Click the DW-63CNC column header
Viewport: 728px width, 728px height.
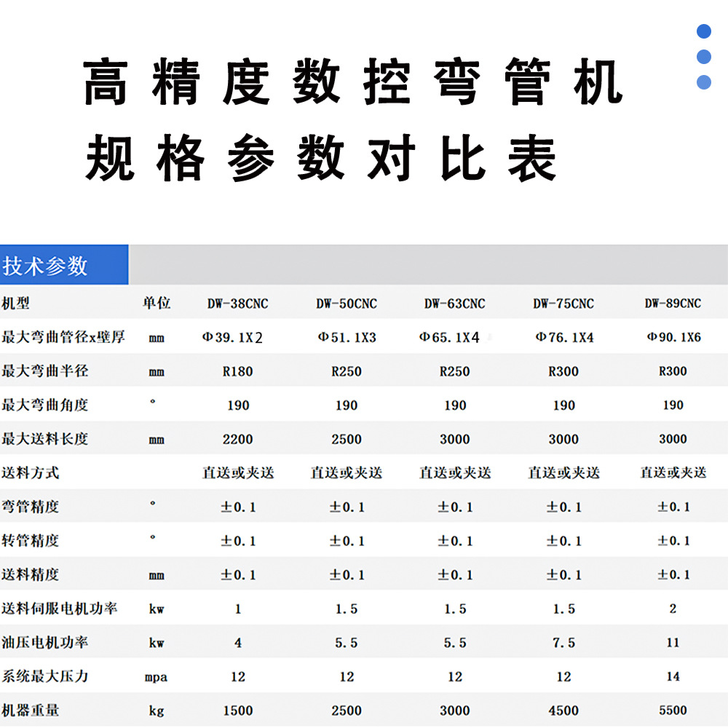454,304
